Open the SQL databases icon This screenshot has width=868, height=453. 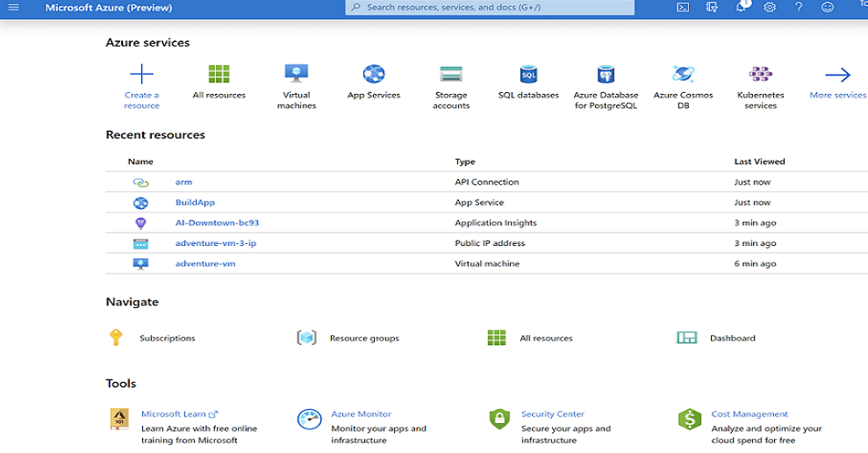[x=528, y=74]
